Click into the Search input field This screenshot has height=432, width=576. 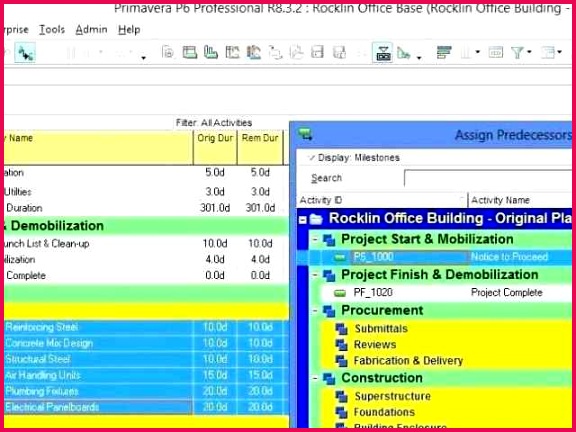(488, 179)
